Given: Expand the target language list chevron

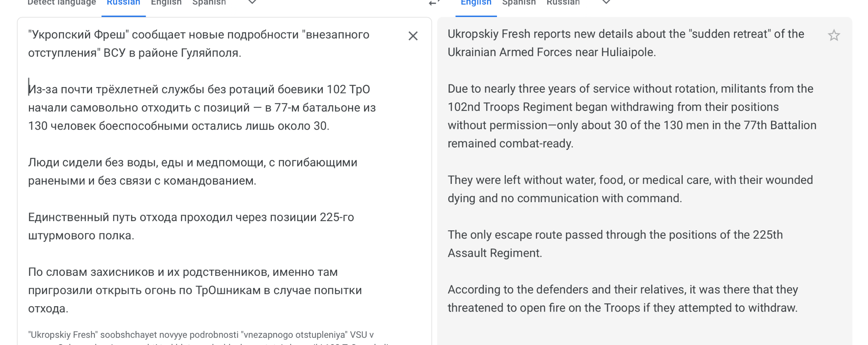Looking at the screenshot, I should 606,2.
